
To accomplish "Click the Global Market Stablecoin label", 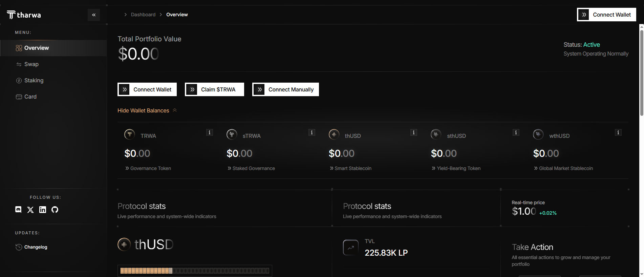I will (x=566, y=168).
